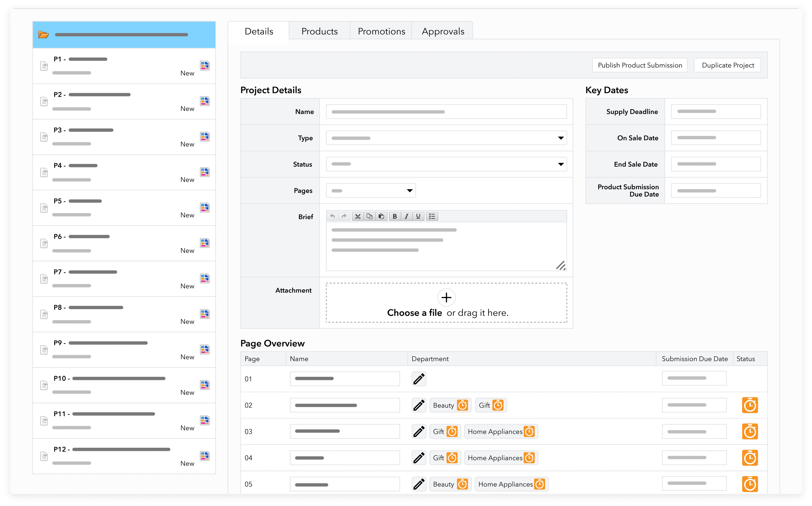Image resolution: width=812 pixels, height=506 pixels.
Task: Click the pencil edit icon for page 01
Action: click(x=419, y=379)
